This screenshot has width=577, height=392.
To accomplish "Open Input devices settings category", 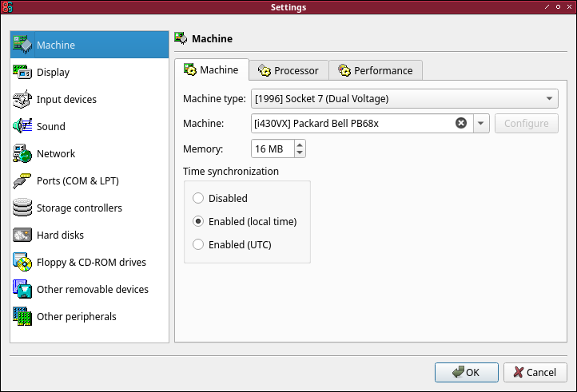I will point(90,99).
